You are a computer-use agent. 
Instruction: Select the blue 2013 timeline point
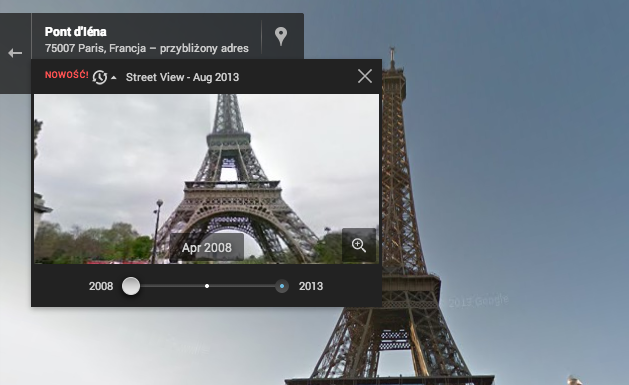tap(282, 286)
